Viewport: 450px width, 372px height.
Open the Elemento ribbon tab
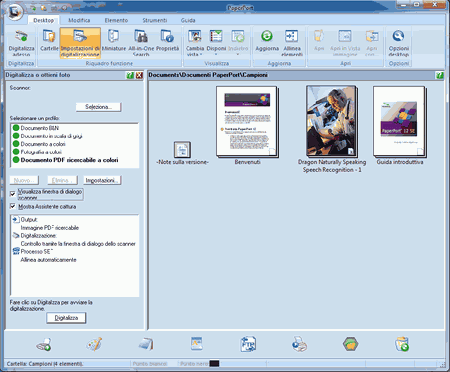click(x=116, y=20)
